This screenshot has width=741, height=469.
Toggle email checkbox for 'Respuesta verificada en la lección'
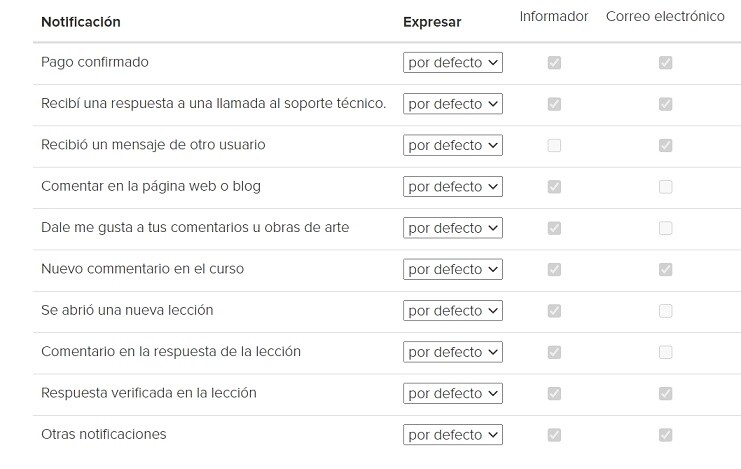click(x=665, y=393)
